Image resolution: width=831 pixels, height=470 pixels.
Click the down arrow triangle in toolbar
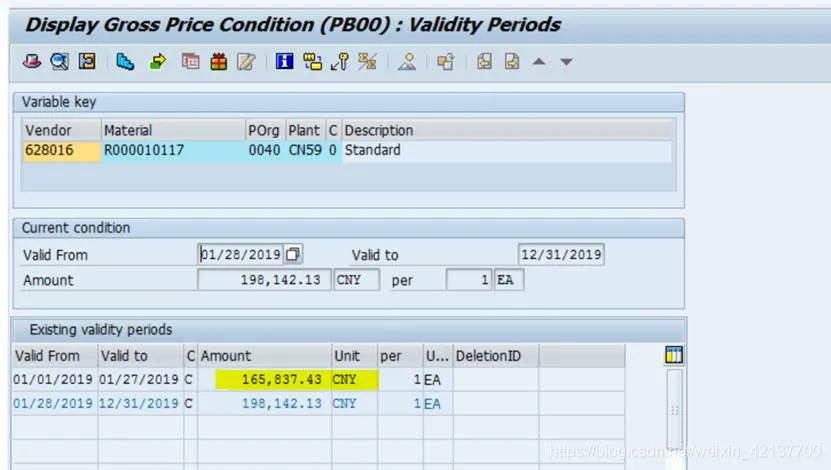[566, 62]
